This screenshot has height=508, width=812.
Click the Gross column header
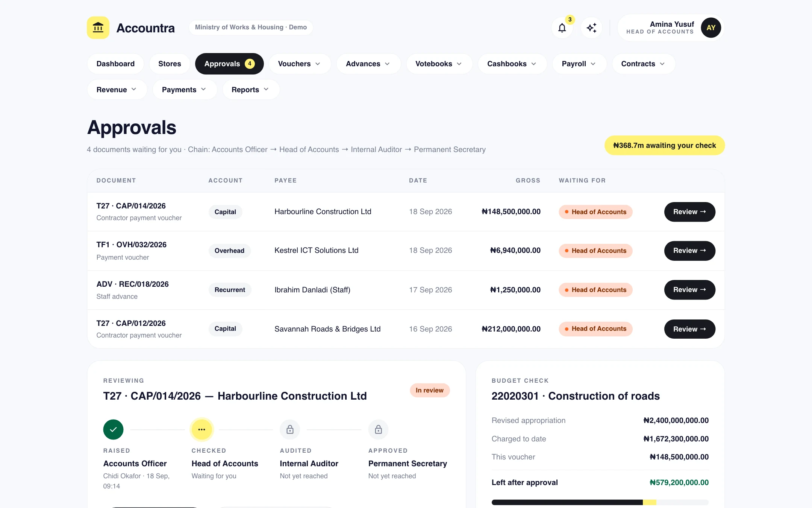pyautogui.click(x=528, y=181)
